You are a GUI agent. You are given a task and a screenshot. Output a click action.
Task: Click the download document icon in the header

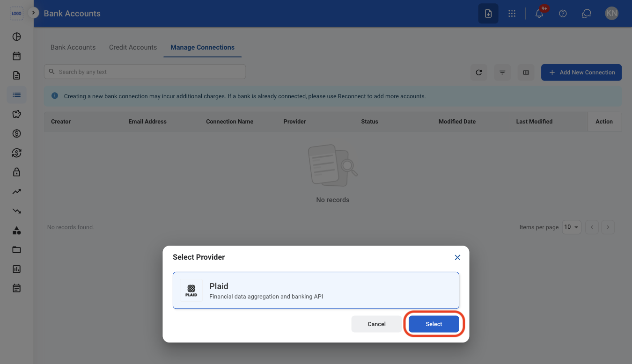[488, 14]
